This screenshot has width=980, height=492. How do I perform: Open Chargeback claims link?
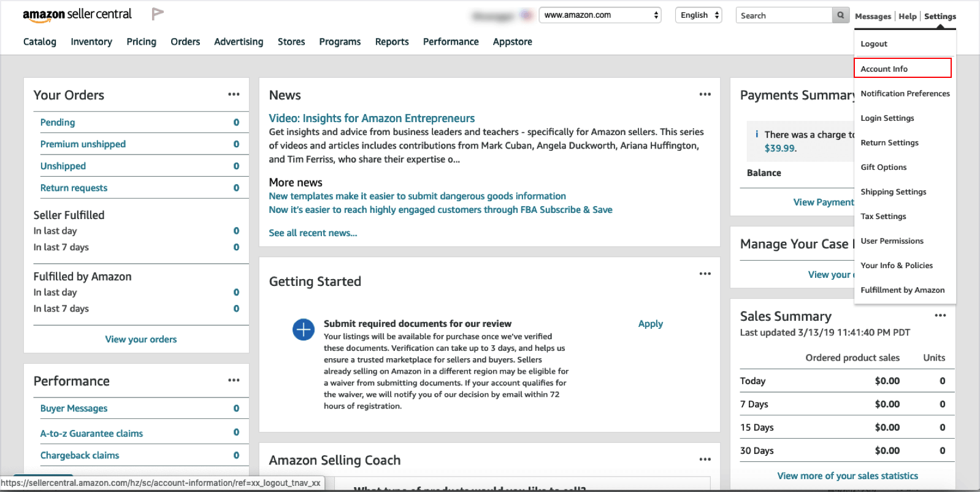[80, 455]
